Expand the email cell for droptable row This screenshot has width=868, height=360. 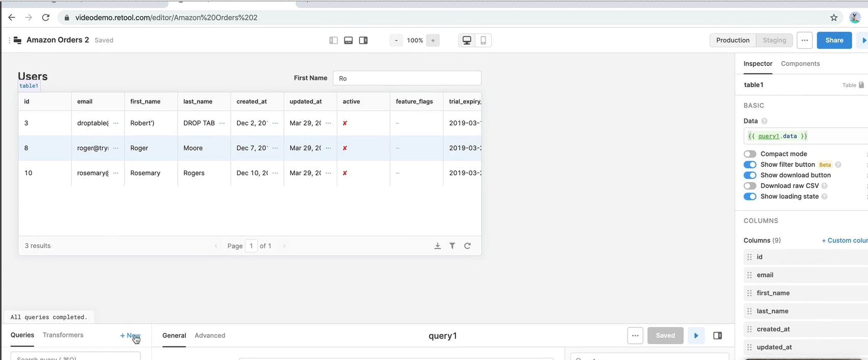point(116,123)
